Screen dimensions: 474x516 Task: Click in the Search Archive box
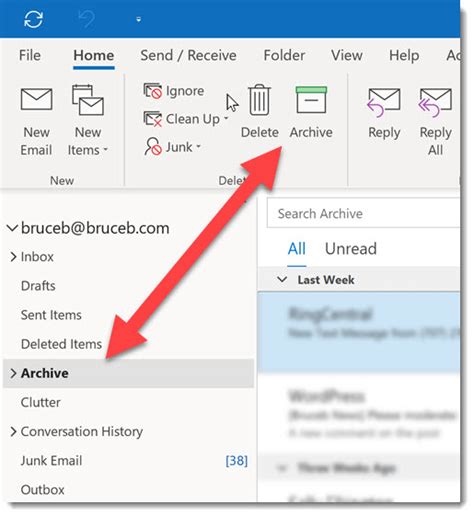tap(363, 213)
